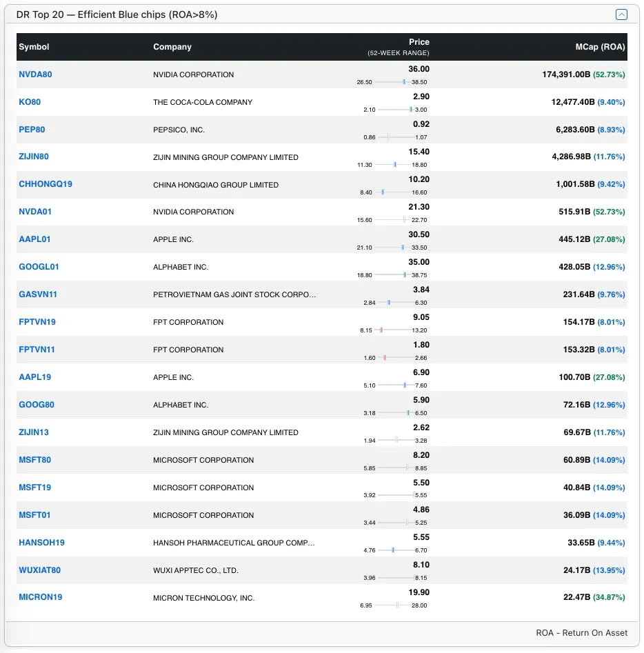Click CHINA HONGQIAO GROUP LIMITED name
Screen dimensions: 644x653
216,185
